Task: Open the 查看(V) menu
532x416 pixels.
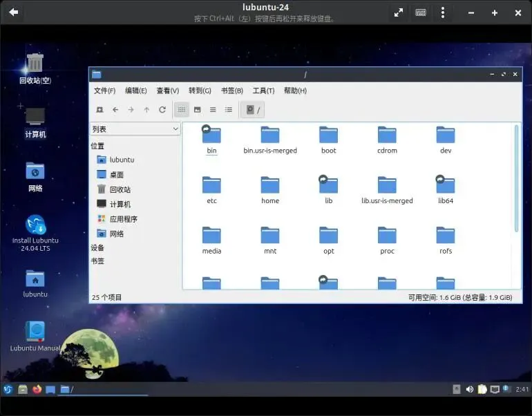Action: click(x=168, y=91)
